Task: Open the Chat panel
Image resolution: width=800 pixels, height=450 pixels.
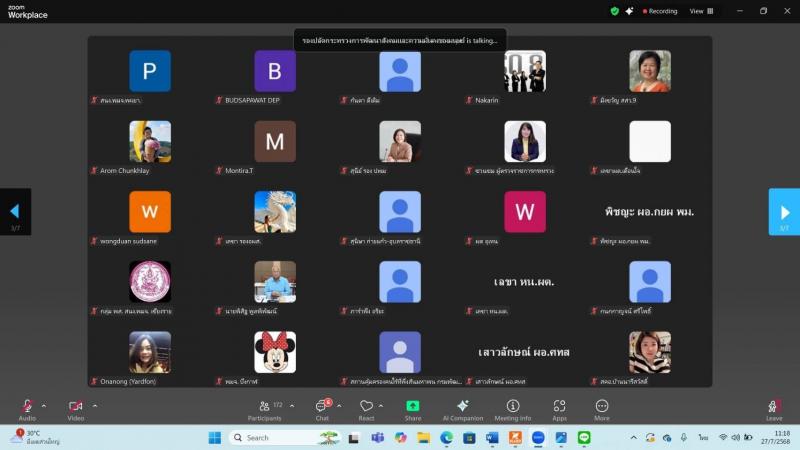Action: point(322,410)
